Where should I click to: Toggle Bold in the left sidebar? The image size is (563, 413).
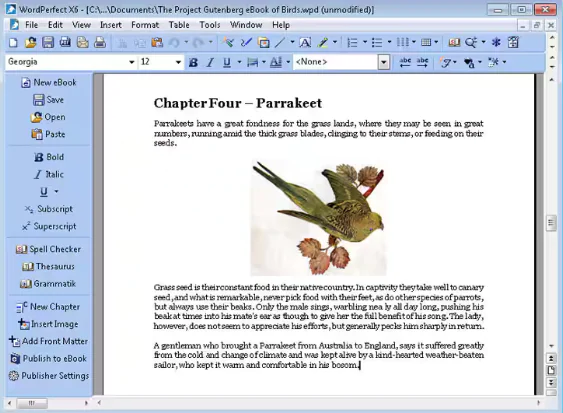point(49,157)
